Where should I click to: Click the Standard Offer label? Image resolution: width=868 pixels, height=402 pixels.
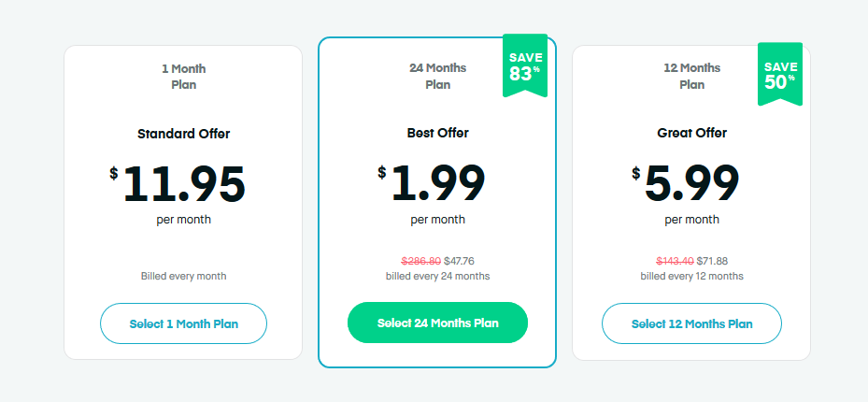[183, 134]
